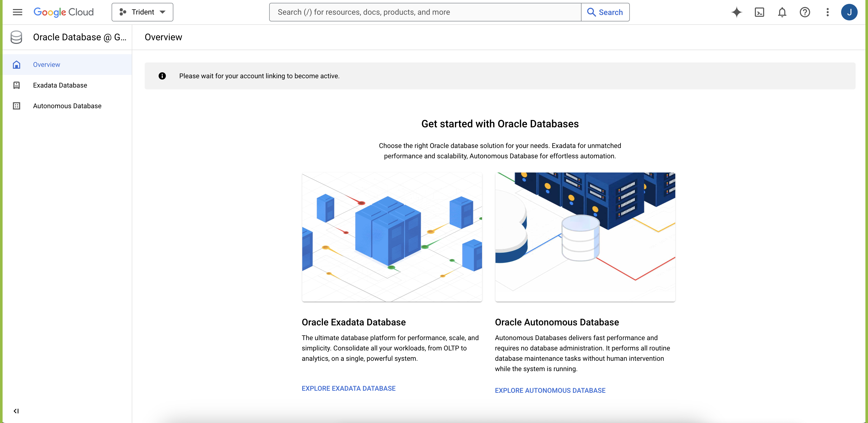The image size is (868, 423).
Task: Open the user account avatar
Action: coord(850,12)
